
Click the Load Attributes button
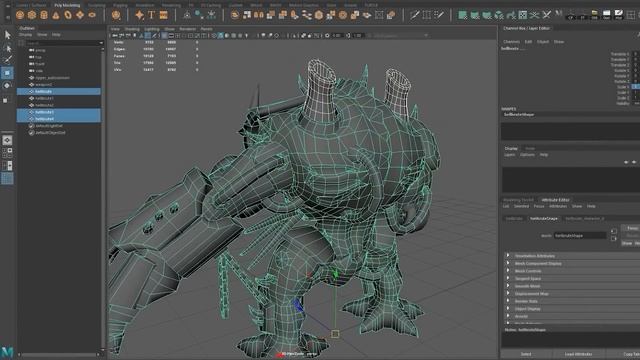(578, 354)
